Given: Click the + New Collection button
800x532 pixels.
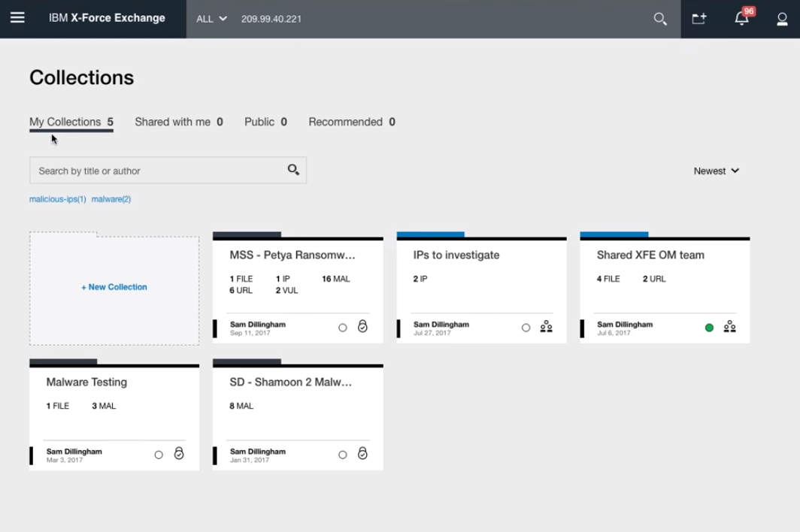Looking at the screenshot, I should (114, 287).
